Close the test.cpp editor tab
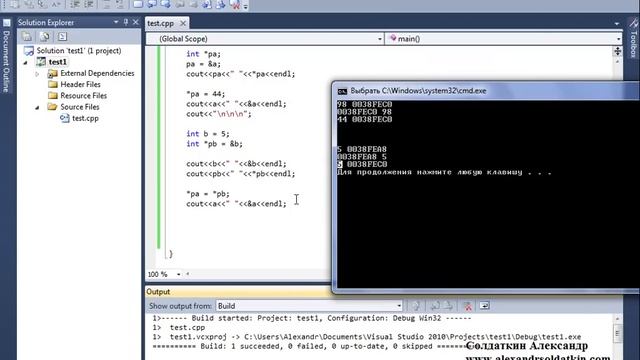The width and height of the screenshot is (640, 360). click(x=183, y=23)
